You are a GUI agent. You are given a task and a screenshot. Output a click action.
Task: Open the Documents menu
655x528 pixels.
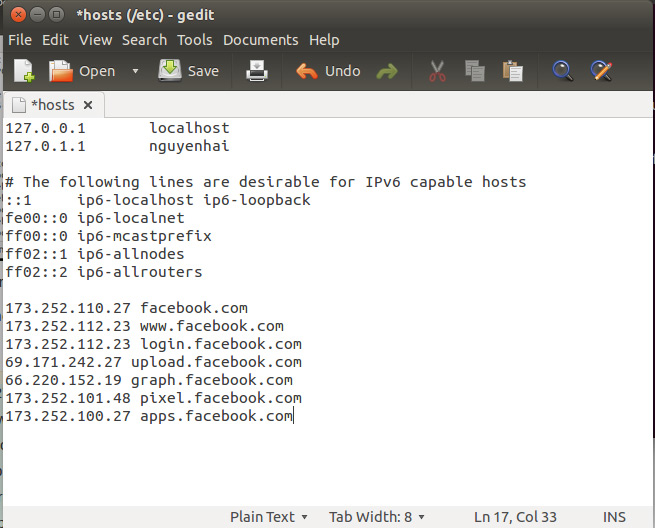[x=261, y=40]
